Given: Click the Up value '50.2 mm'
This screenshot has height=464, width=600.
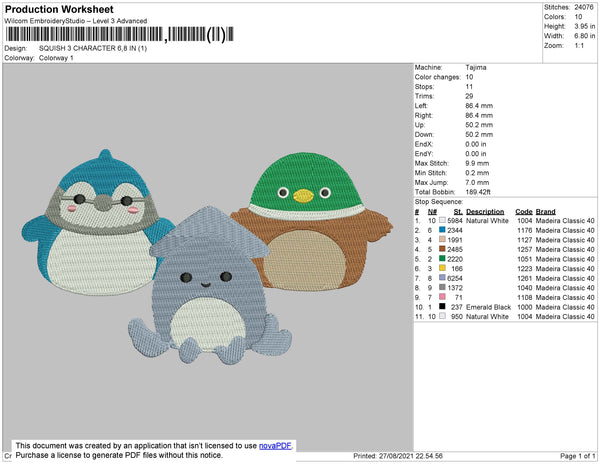Looking at the screenshot, I should pyautogui.click(x=479, y=125).
